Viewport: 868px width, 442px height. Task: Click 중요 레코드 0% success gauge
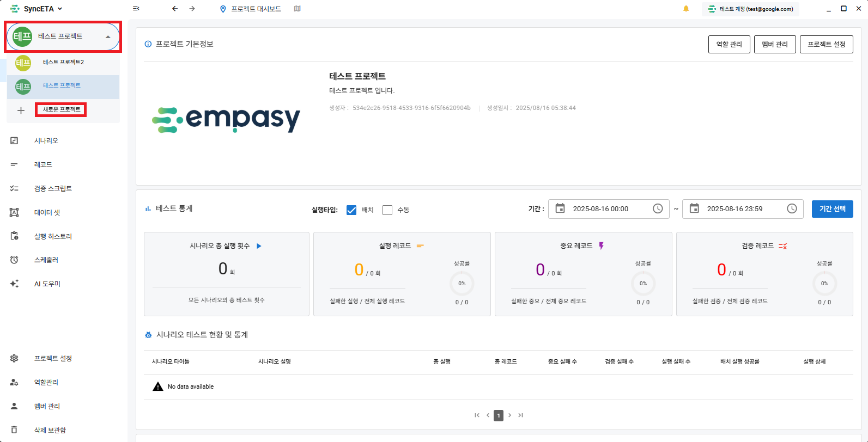[643, 283]
